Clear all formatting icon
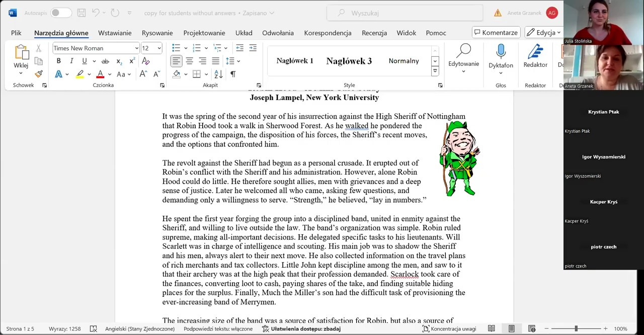Image resolution: width=644 pixels, height=335 pixels. [x=146, y=61]
